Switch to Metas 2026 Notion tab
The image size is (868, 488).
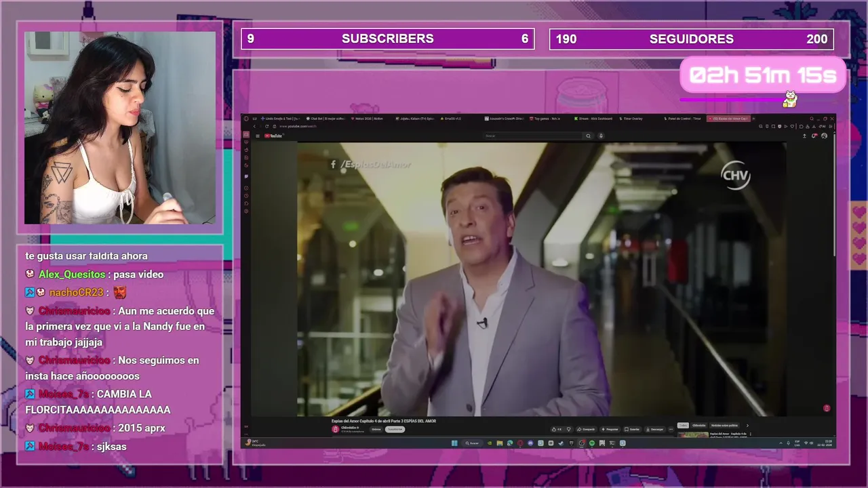(367, 119)
